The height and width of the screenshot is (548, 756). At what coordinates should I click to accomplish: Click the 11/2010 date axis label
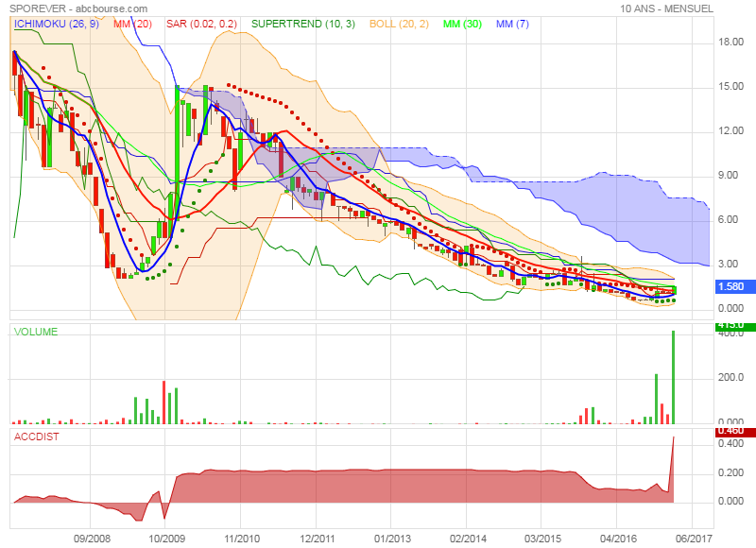[242, 539]
